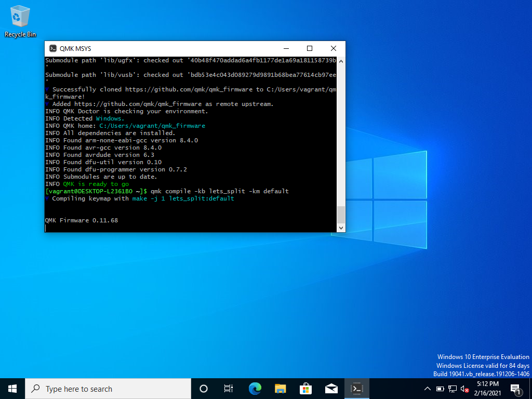
Task: Click the terminal scrollbar up arrow
Action: tap(341, 61)
